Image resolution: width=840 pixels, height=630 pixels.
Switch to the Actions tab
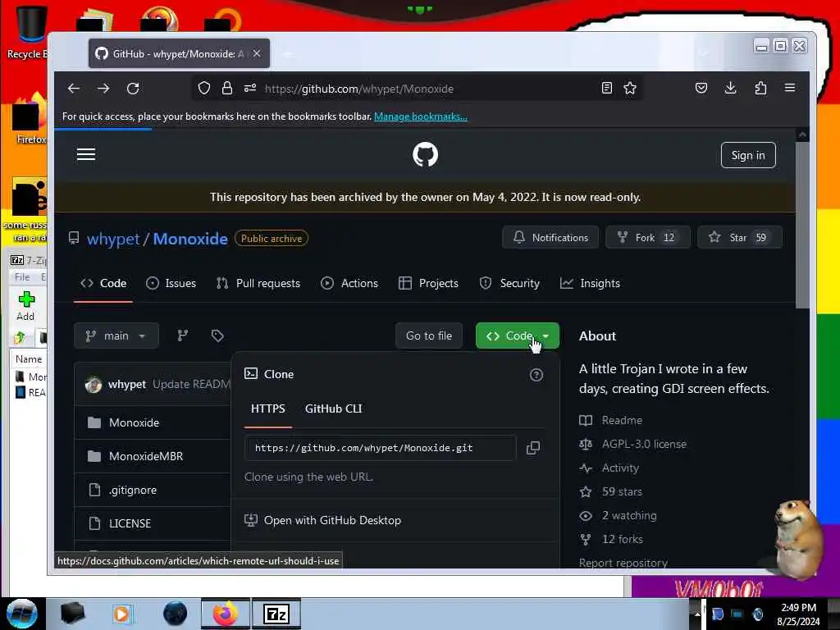(x=349, y=283)
